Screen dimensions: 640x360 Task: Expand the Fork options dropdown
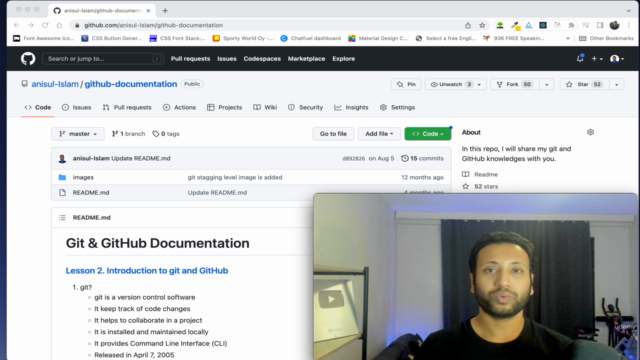click(547, 84)
